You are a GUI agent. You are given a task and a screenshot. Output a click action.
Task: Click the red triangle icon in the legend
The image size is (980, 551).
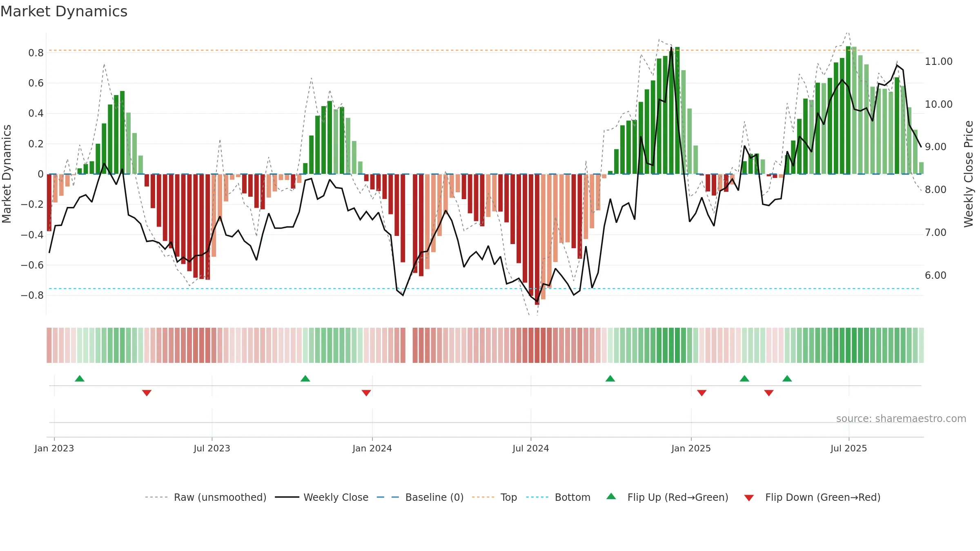click(x=749, y=498)
